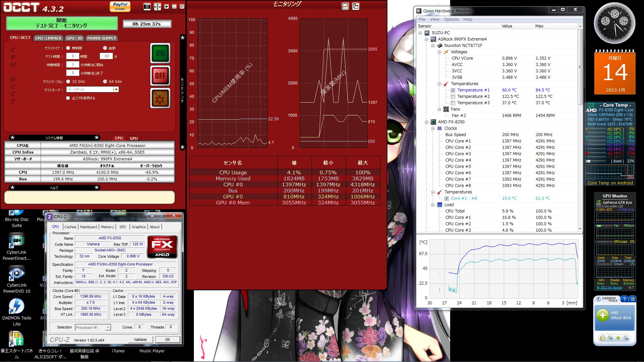
Task: Open the Graphics tab in CPU-Z
Action: 139,227
